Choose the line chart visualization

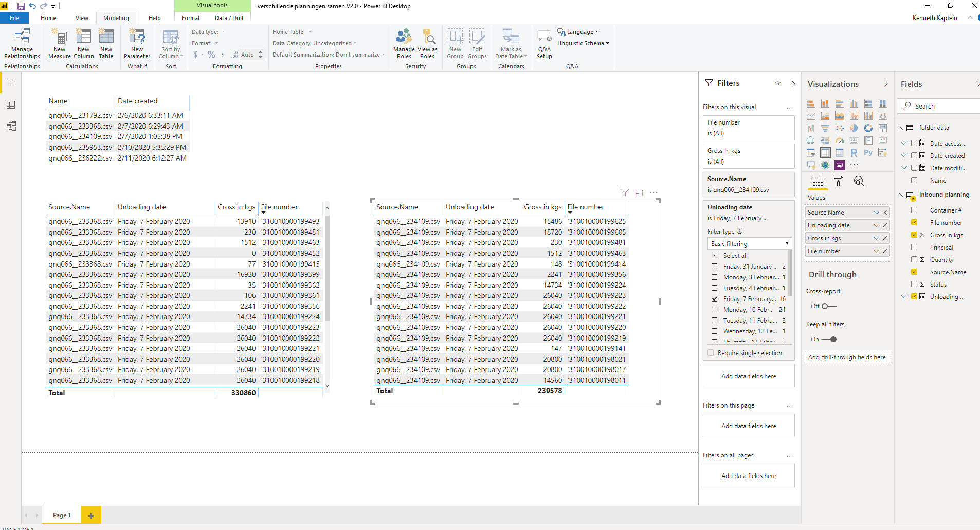point(811,116)
